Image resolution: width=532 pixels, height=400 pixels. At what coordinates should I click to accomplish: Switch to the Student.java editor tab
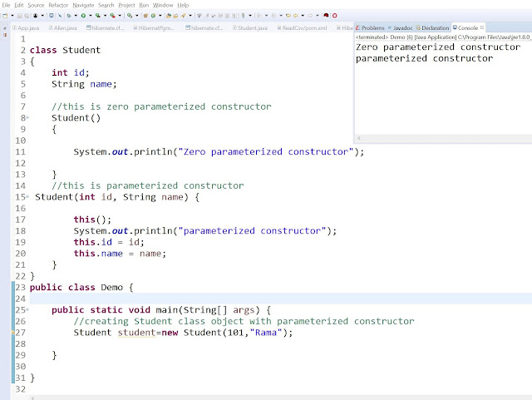[250, 27]
